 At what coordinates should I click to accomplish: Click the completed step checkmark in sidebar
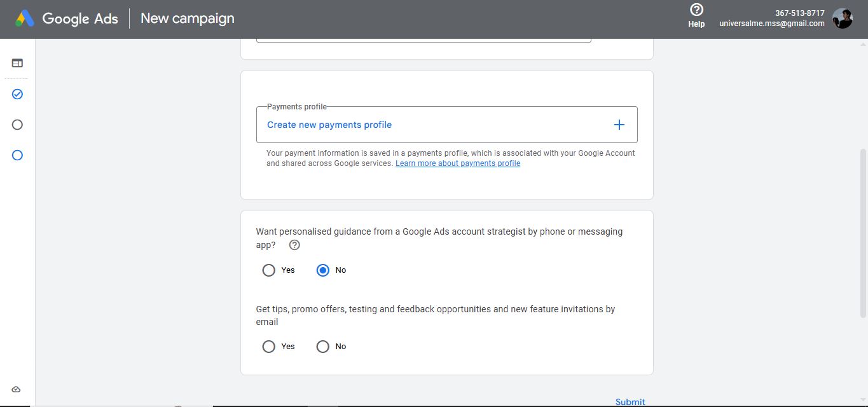(x=16, y=93)
